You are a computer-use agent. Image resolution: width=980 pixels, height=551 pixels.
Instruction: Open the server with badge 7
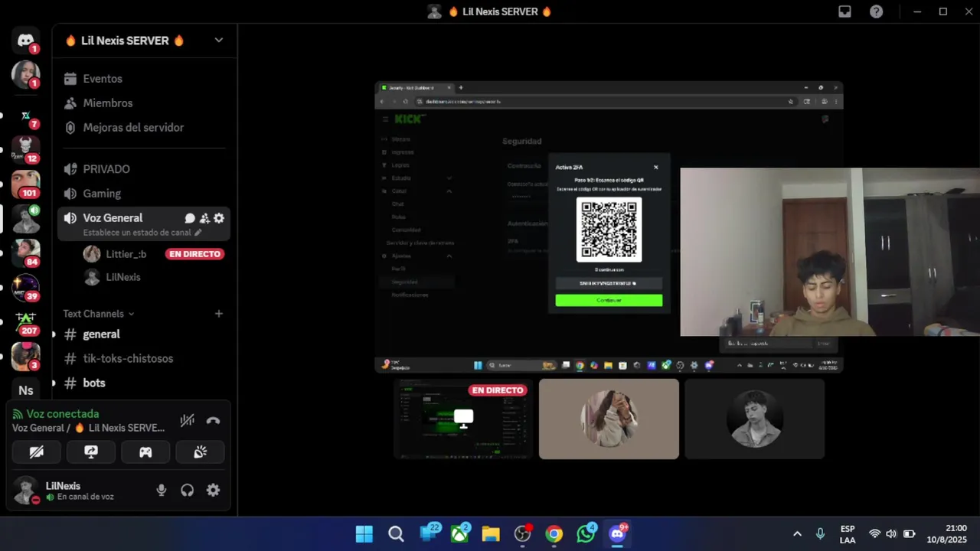[25, 116]
